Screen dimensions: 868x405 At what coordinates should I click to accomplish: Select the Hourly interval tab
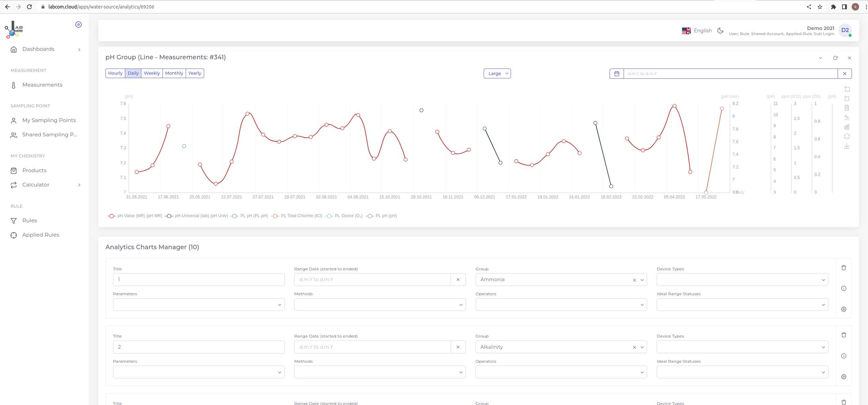(115, 73)
